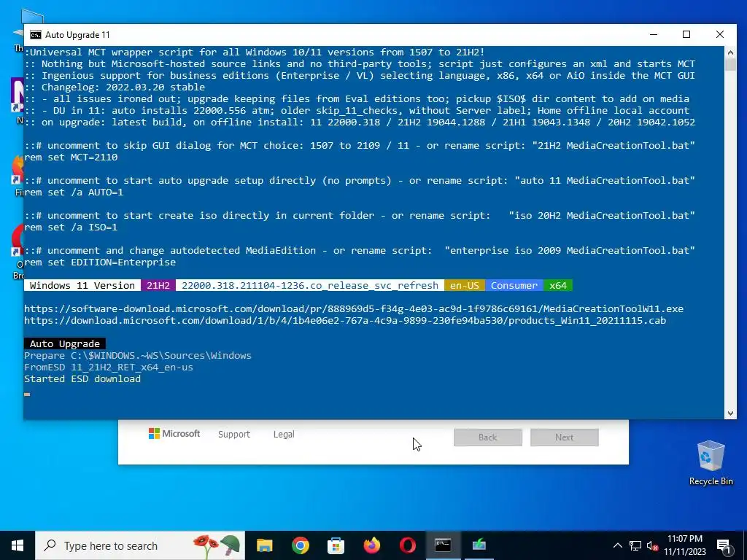The width and height of the screenshot is (747, 560).
Task: Click the 'rem set EDITION=Enterprise' line
Action: click(100, 262)
